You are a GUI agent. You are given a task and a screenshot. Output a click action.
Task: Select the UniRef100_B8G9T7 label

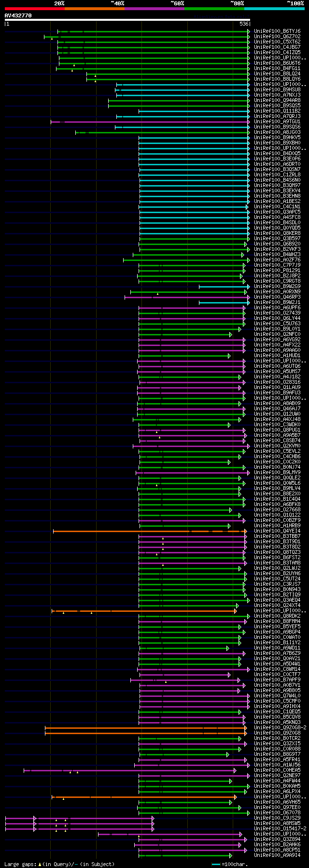[277, 754]
